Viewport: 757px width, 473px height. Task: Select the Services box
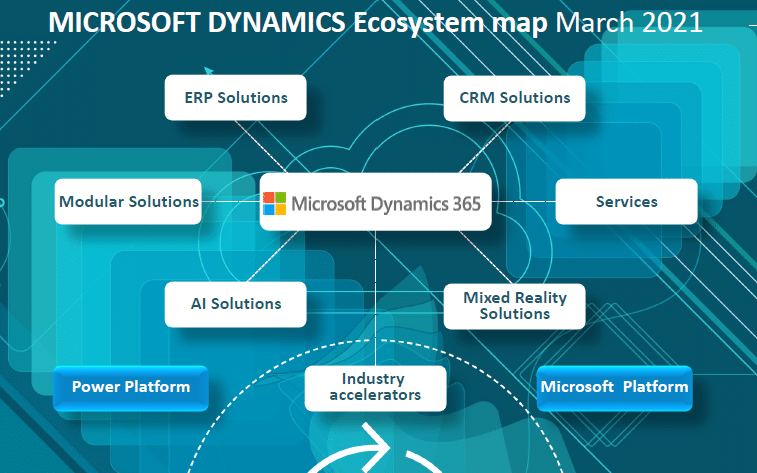tap(627, 201)
